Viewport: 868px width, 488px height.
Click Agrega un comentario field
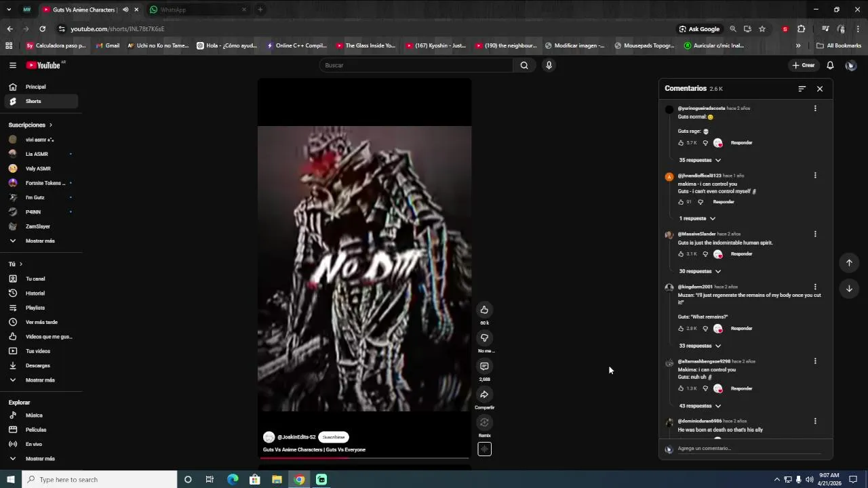(749, 449)
